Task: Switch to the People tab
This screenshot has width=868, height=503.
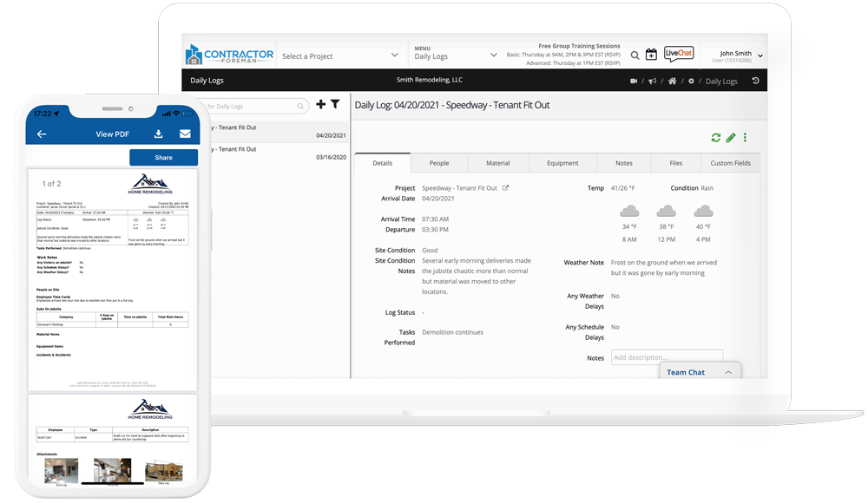Action: pyautogui.click(x=438, y=163)
